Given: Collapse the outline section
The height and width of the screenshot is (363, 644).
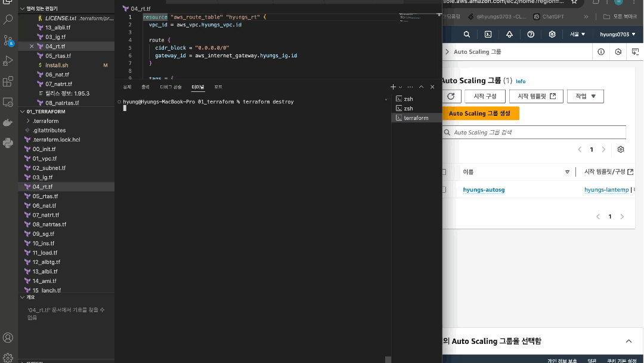Looking at the screenshot, I should [x=22, y=297].
